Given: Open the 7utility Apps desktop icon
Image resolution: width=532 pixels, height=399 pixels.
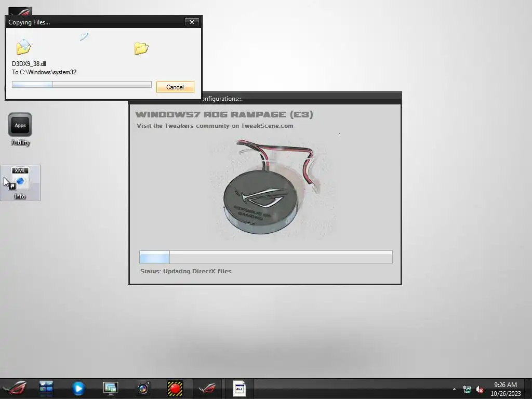Looking at the screenshot, I should (x=20, y=129).
